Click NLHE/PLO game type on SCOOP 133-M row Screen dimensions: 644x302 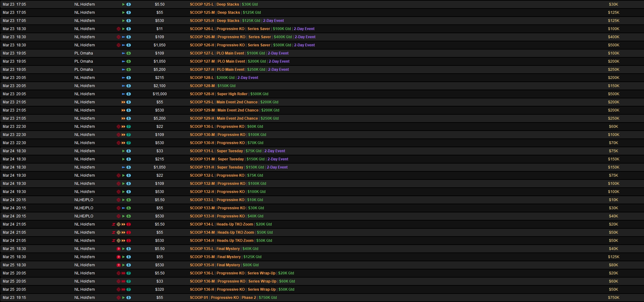pyautogui.click(x=84, y=208)
